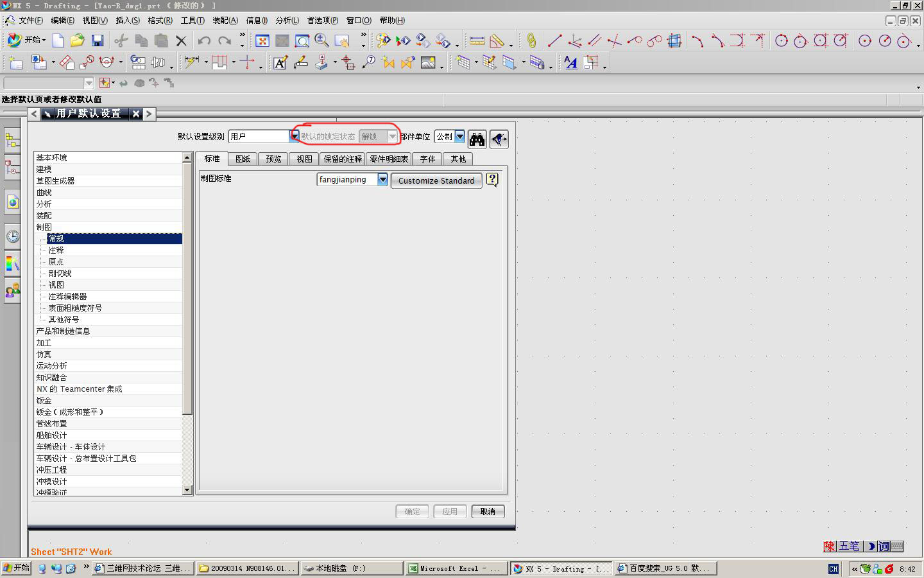Switch to the 其他 tab
The width and height of the screenshot is (924, 578).
tap(458, 159)
